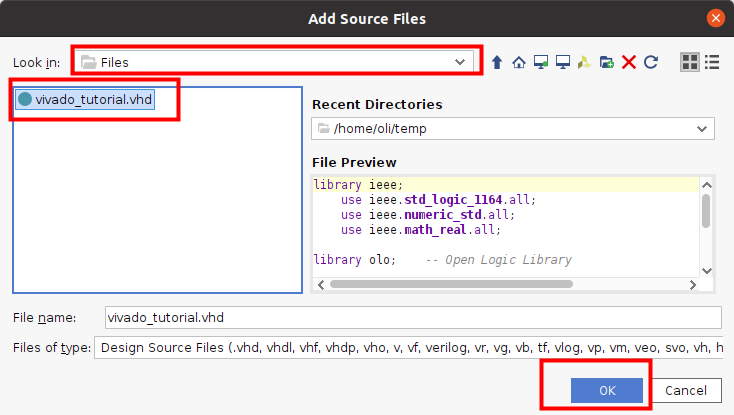Screen dimensions: 734x415
Task: Switch to icon grid view
Action: tap(690, 62)
